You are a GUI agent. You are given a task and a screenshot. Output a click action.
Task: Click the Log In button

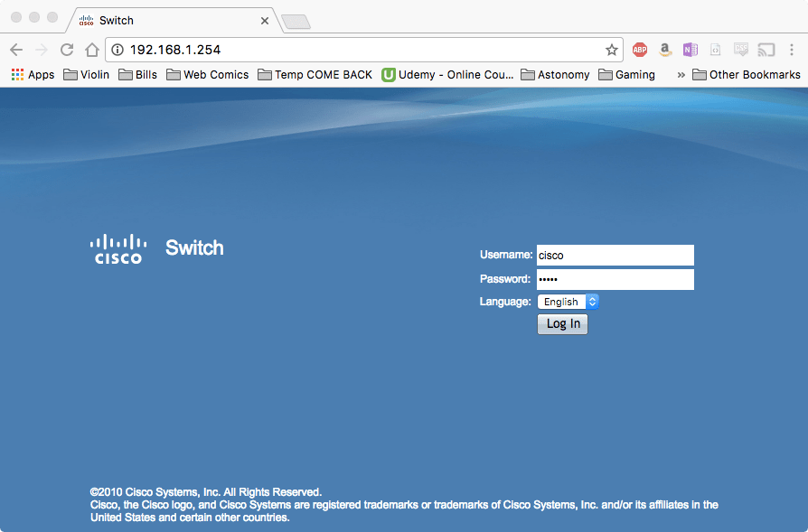pyautogui.click(x=562, y=324)
